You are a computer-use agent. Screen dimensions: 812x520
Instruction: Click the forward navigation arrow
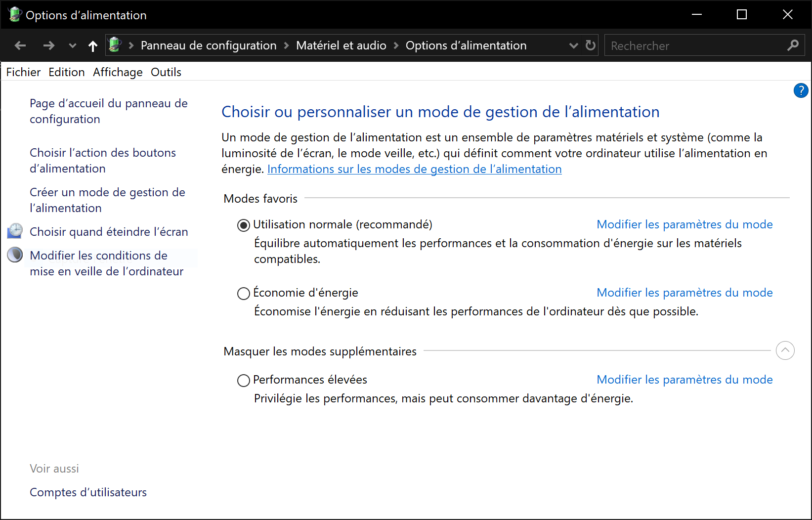[x=48, y=46]
